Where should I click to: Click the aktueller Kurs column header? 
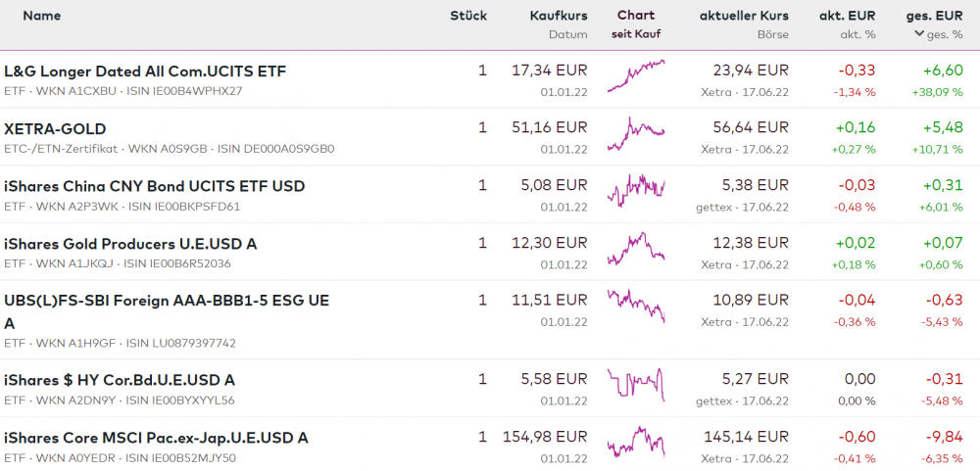point(744,16)
